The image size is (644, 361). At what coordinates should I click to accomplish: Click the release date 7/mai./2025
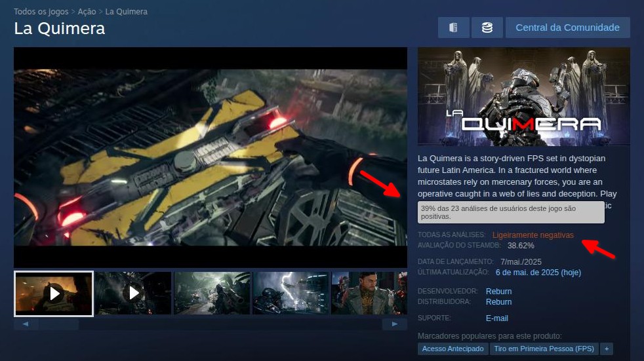(x=521, y=261)
